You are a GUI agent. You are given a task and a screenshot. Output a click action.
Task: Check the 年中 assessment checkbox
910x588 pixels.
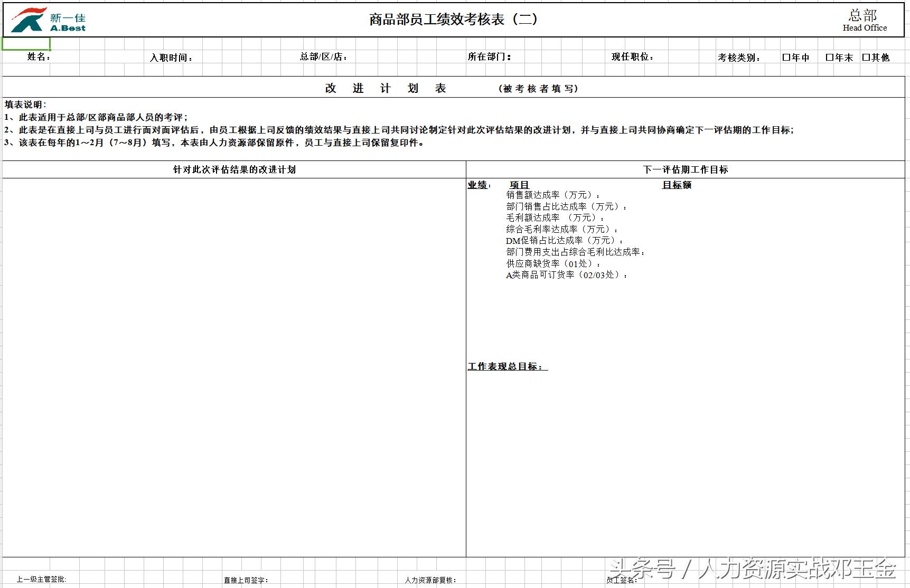point(786,57)
